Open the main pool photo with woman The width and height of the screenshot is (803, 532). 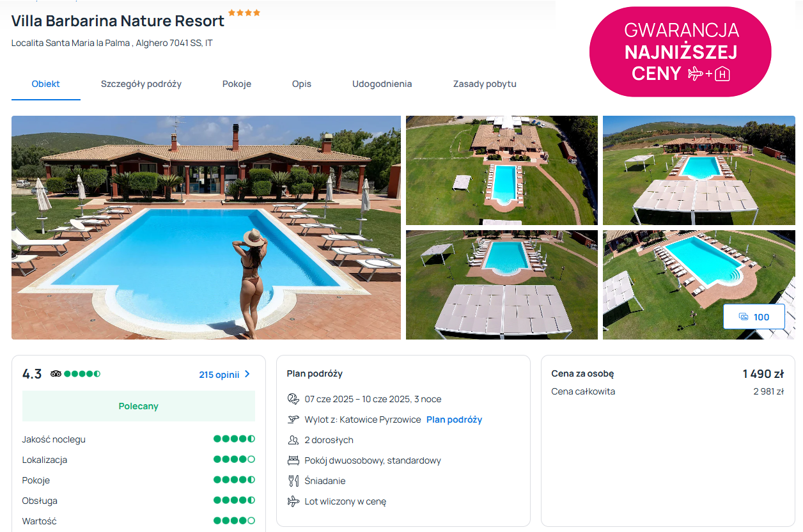206,228
